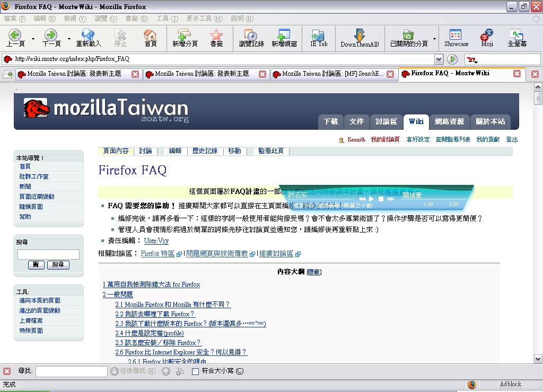Click the sidebar search text field
543x392 pixels.
(48, 254)
